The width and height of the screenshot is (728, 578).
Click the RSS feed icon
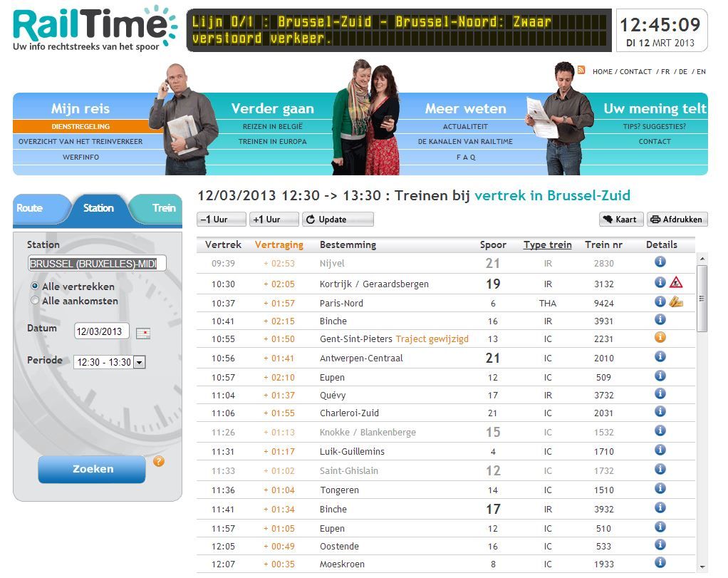coord(581,71)
